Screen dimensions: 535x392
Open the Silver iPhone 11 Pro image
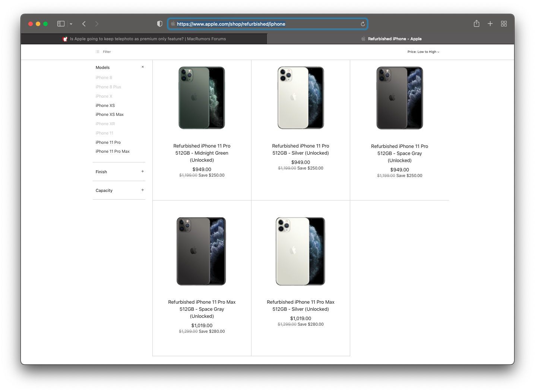pyautogui.click(x=301, y=98)
